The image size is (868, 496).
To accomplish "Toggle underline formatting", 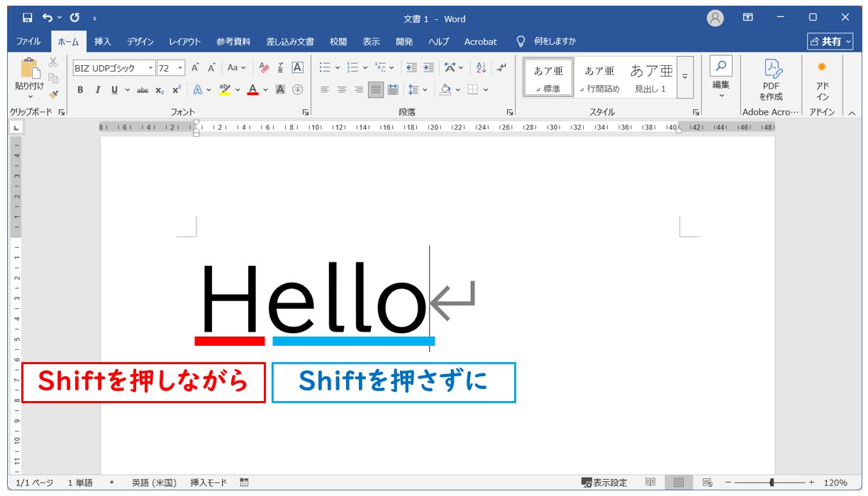I will (114, 90).
